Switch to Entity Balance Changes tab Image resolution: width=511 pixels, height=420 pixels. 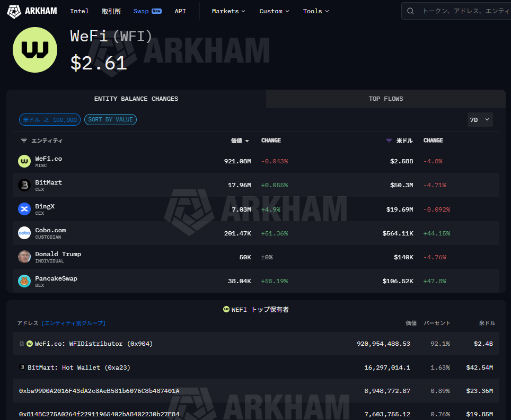point(136,99)
